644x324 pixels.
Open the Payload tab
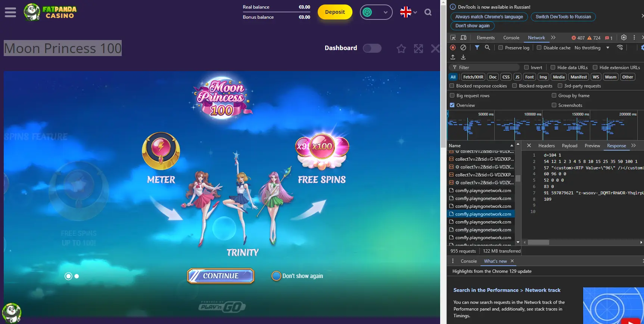click(569, 146)
